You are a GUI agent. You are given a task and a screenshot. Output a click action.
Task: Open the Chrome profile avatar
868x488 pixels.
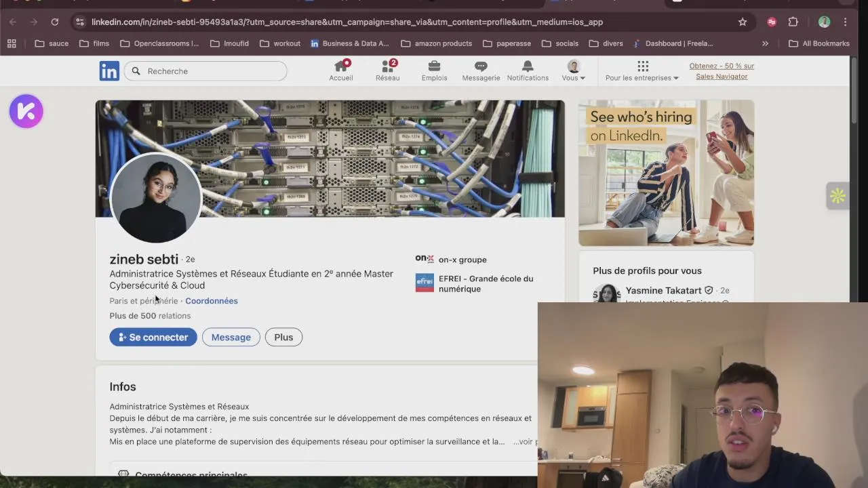pyautogui.click(x=824, y=22)
